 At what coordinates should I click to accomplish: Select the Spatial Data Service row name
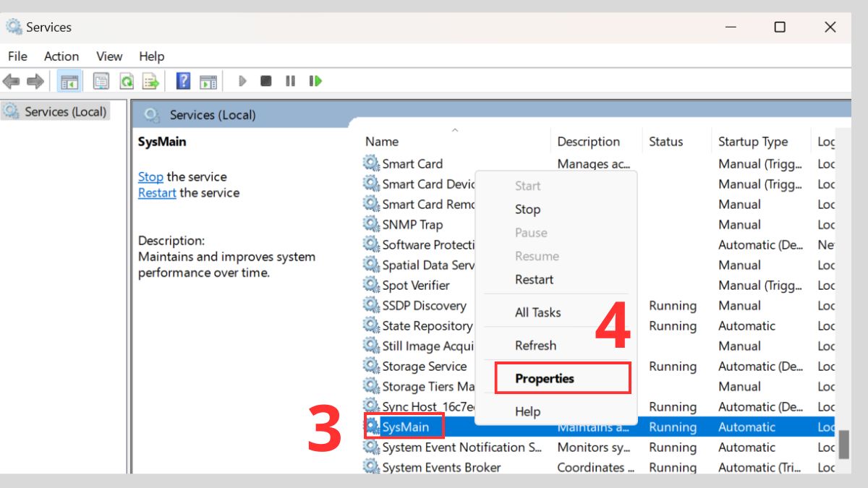click(x=428, y=265)
